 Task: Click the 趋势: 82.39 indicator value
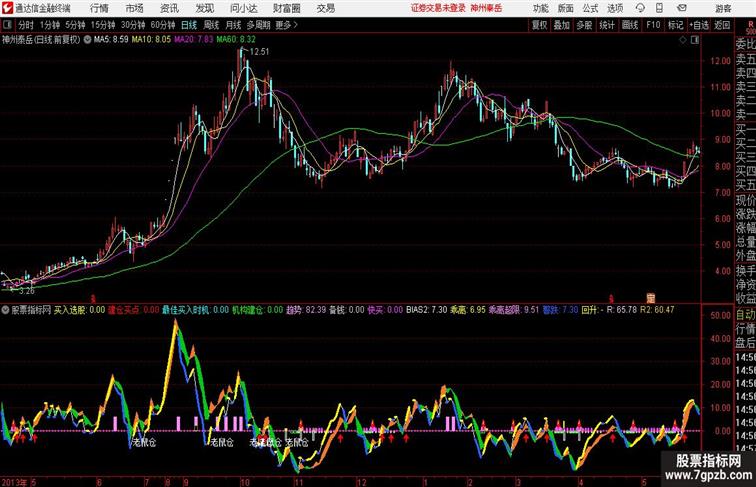(x=306, y=310)
